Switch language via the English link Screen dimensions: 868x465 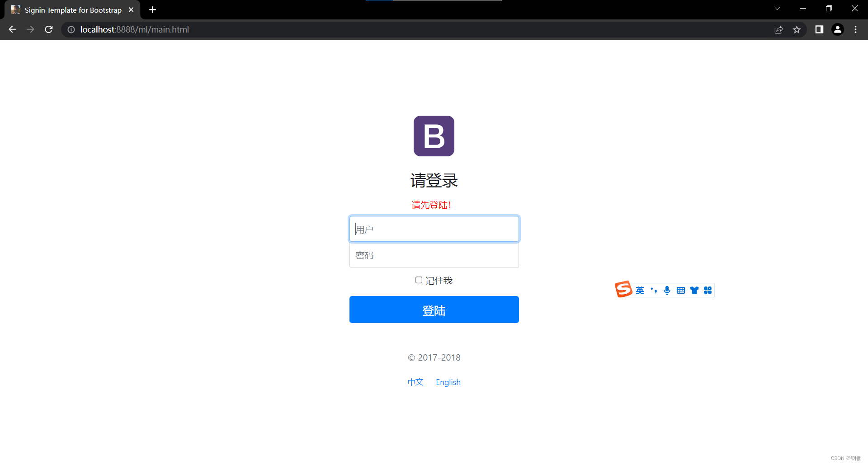pyautogui.click(x=448, y=382)
